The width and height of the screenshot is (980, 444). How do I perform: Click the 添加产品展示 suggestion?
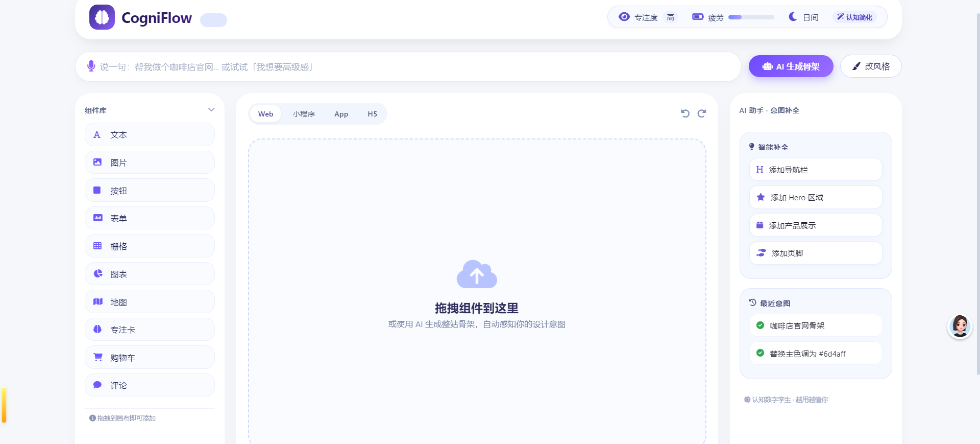pyautogui.click(x=816, y=225)
